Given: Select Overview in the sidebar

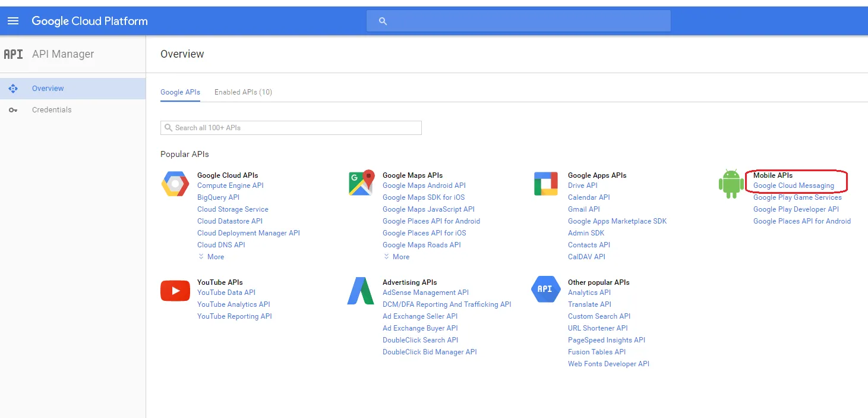Looking at the screenshot, I should [72, 89].
